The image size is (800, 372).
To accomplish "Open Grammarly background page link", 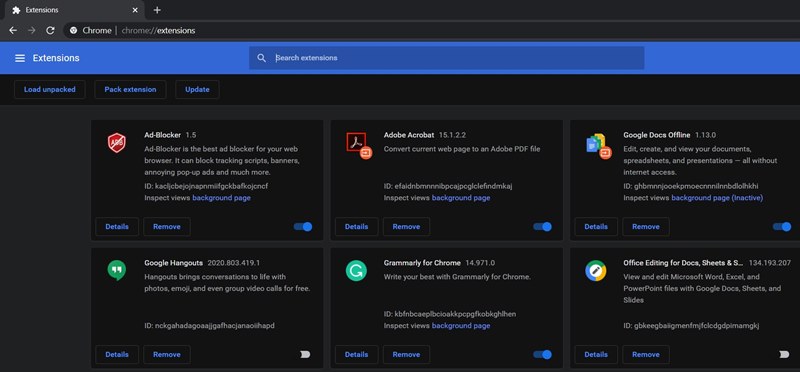I will [x=461, y=326].
